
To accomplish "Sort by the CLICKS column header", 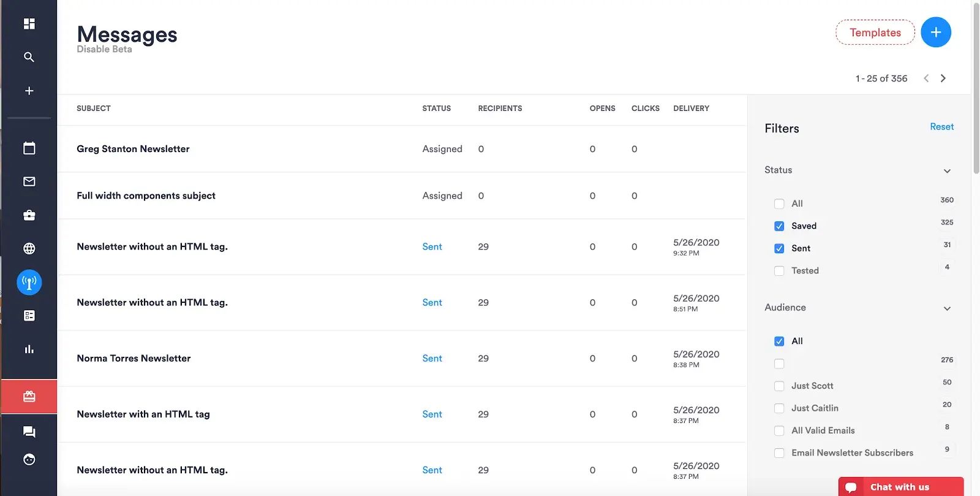I will [645, 109].
